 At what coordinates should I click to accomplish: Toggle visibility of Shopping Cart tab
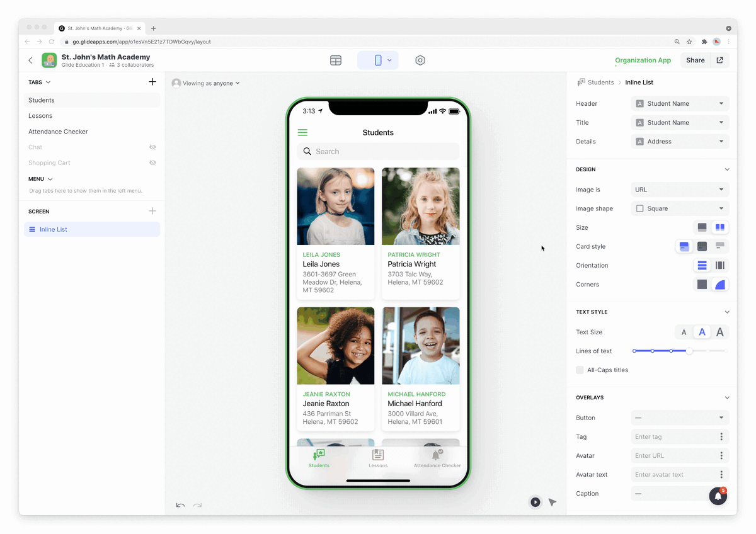point(152,162)
